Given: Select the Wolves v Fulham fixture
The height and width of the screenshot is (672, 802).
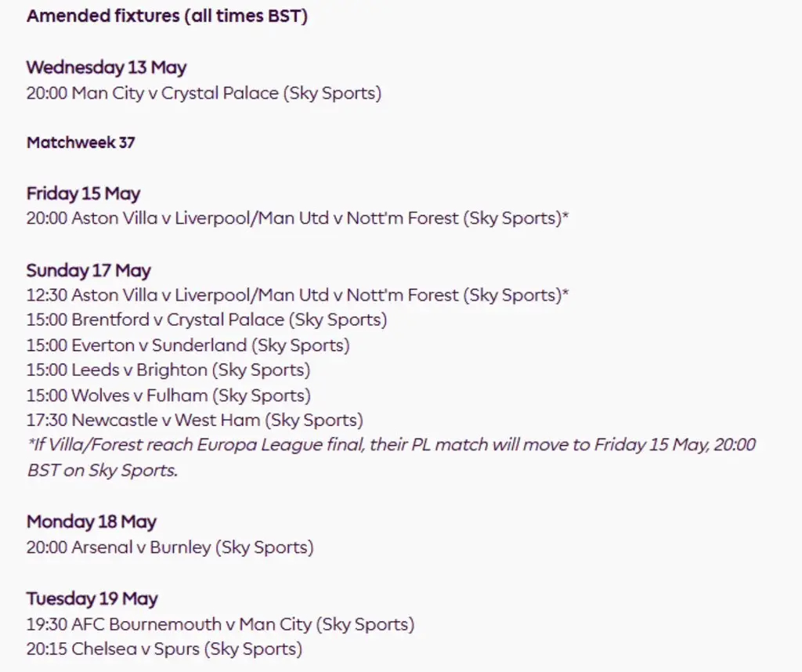Looking at the screenshot, I should [169, 396].
